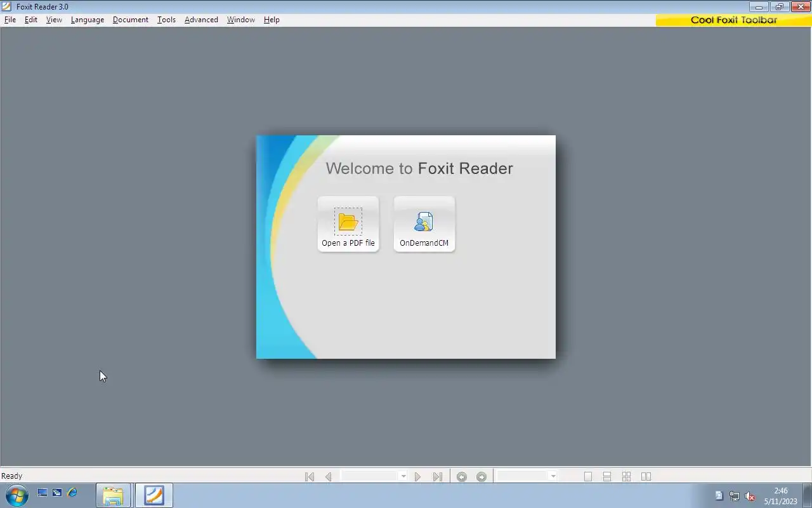Expand the page number dropdown
812x508 pixels.
pyautogui.click(x=403, y=476)
